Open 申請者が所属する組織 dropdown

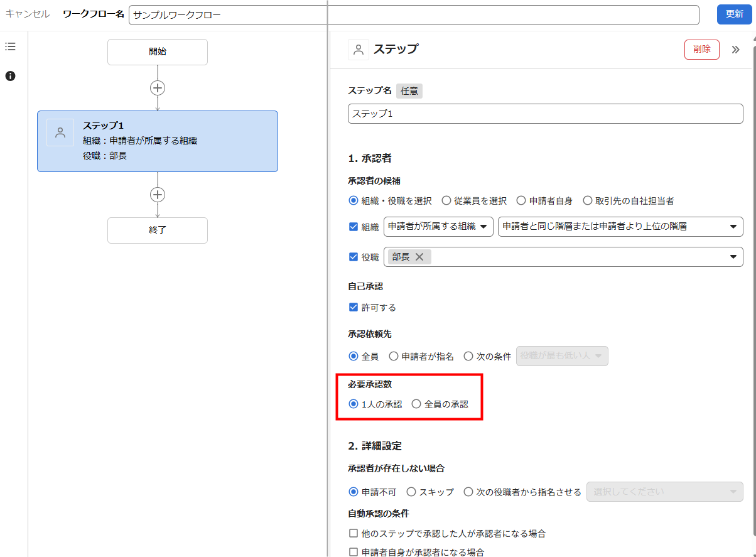438,227
